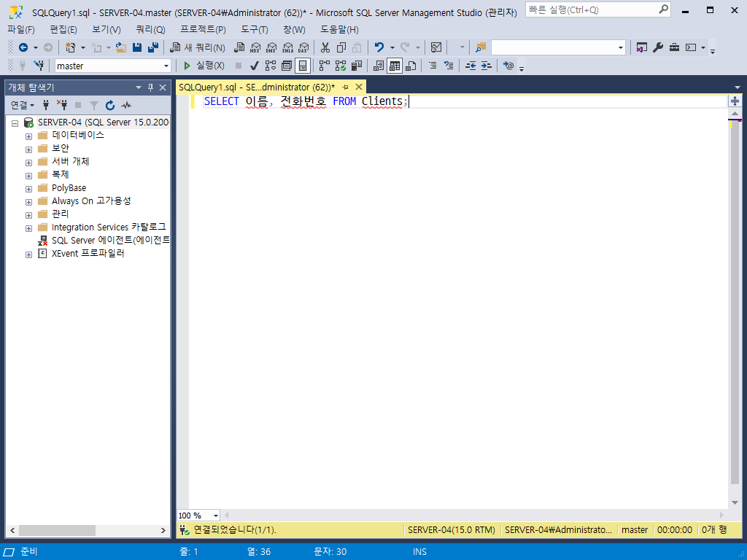This screenshot has height=560, width=747.
Task: Undo the last edit
Action: (379, 47)
